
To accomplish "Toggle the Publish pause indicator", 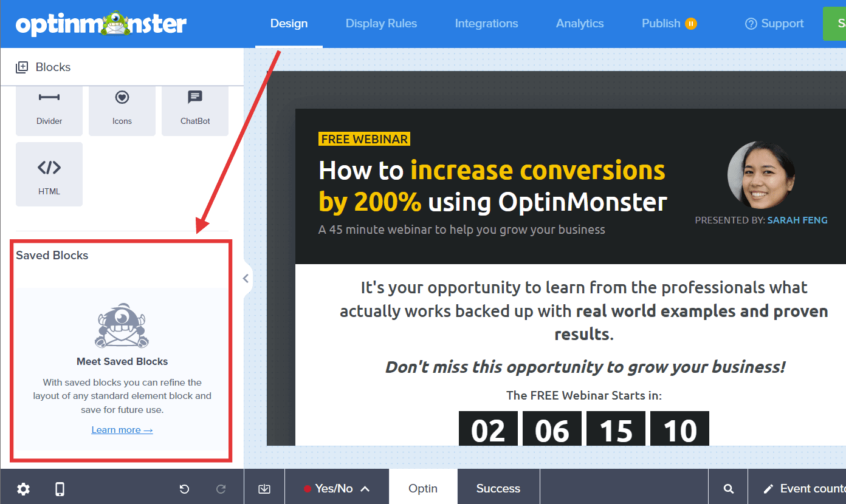I will tap(690, 24).
